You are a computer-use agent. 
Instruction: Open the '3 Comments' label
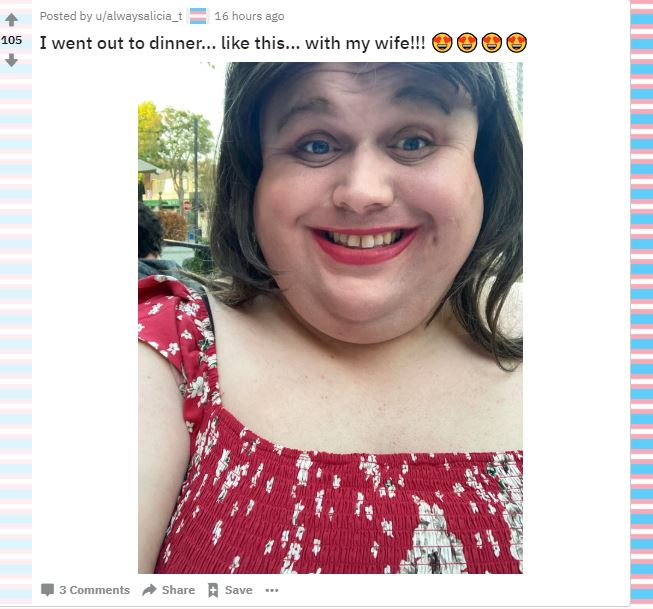[95, 590]
